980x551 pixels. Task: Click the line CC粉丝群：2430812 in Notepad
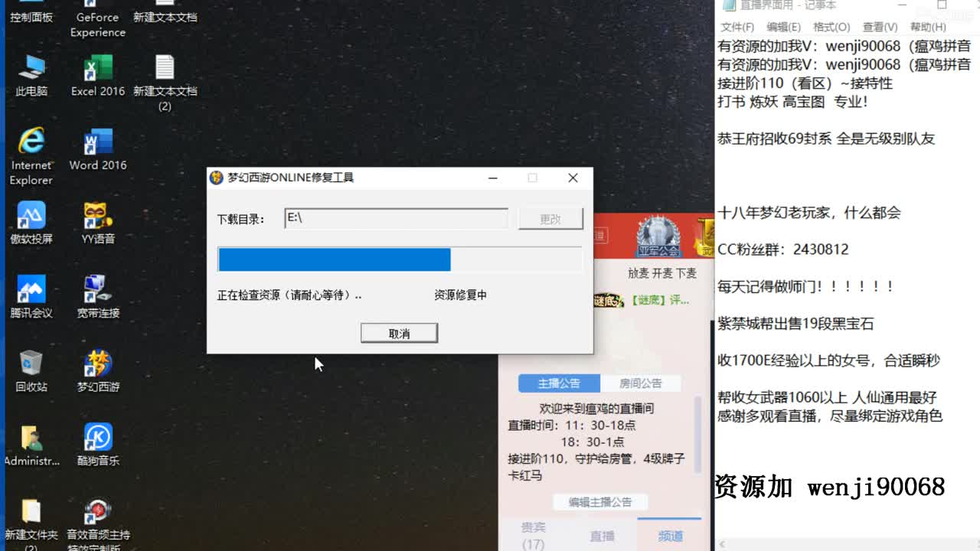[x=782, y=249]
